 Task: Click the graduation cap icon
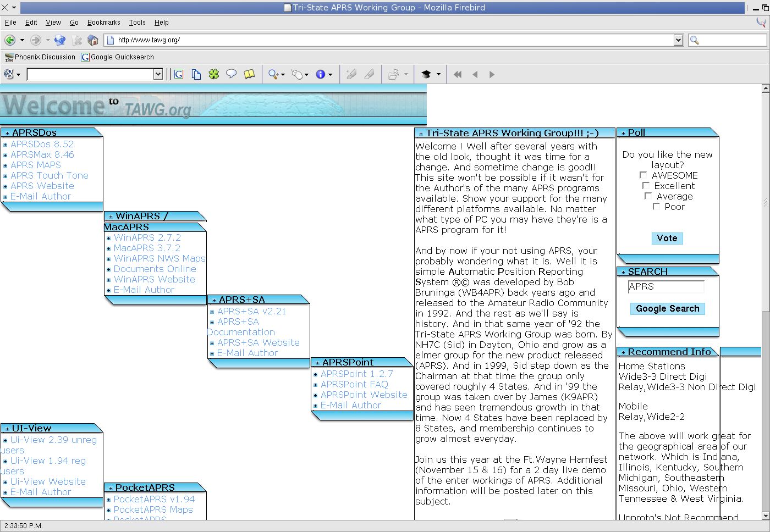point(426,74)
